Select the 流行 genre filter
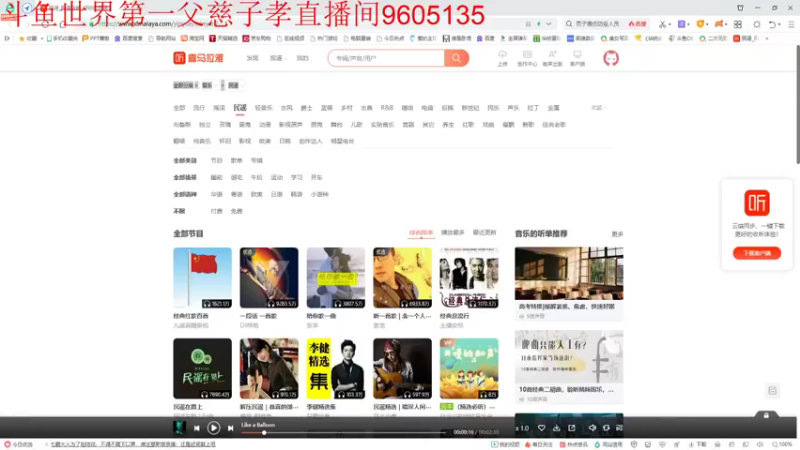The height and width of the screenshot is (450, 800). 199,108
